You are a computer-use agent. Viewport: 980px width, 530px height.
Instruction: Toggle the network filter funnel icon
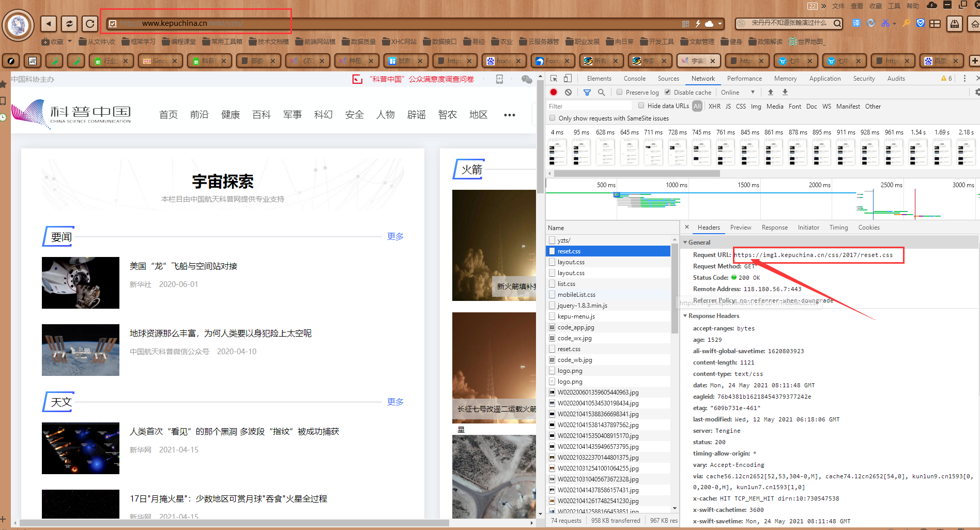(x=587, y=92)
